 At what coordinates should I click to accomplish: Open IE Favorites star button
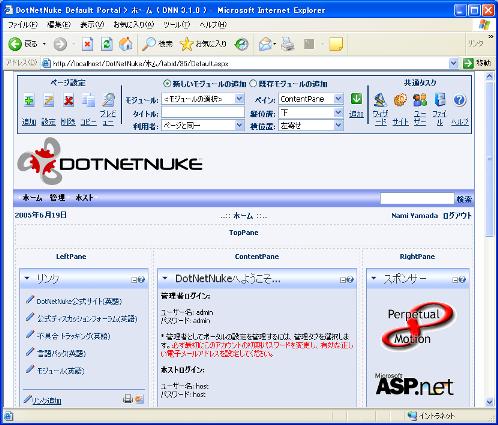tap(203, 44)
